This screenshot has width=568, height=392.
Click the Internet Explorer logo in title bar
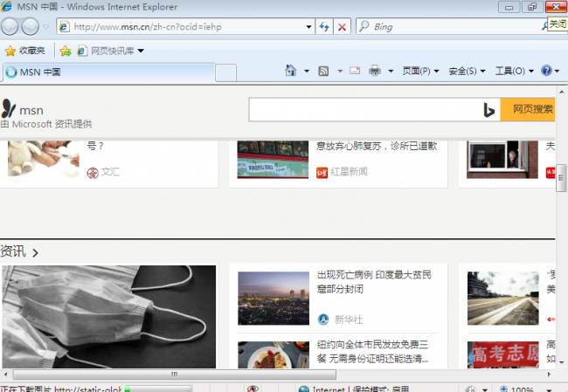[x=6, y=6]
